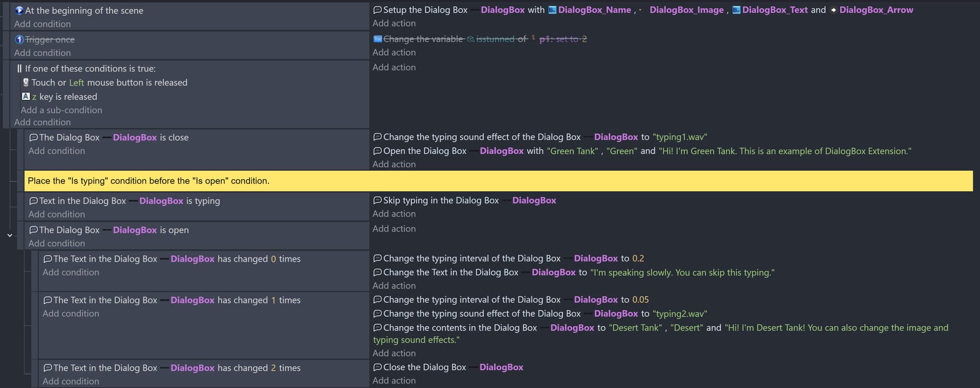The height and width of the screenshot is (388, 980).
Task: Click the z key released icon
Action: coord(26,96)
